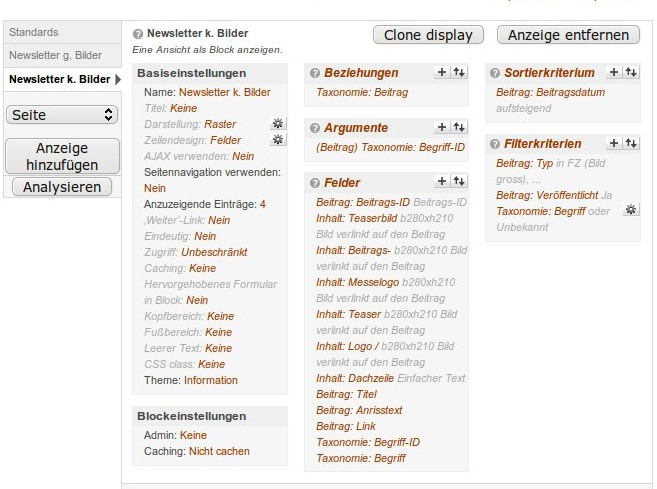Click the Anzeige hinzufügen button
657x489 pixels.
pyautogui.click(x=62, y=156)
